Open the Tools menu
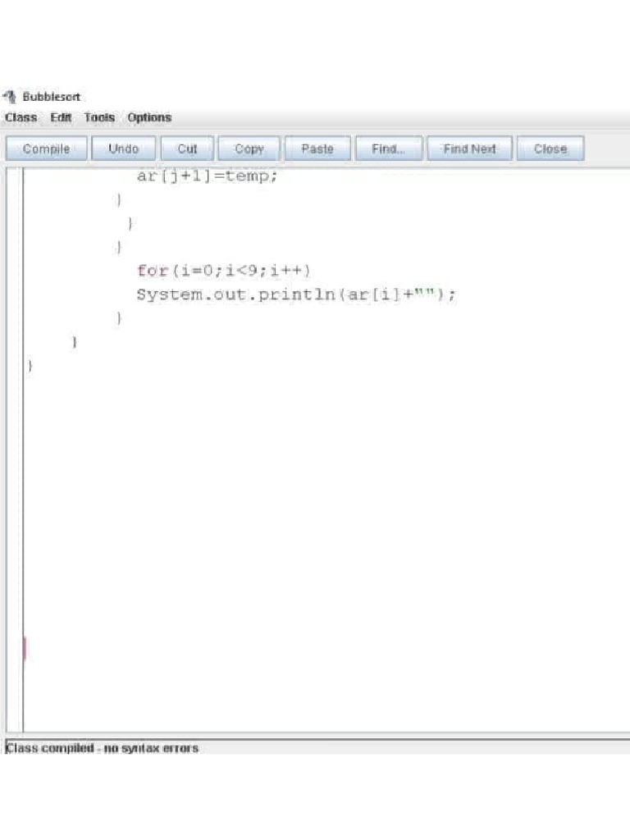This screenshot has height=840, width=630. 99,117
